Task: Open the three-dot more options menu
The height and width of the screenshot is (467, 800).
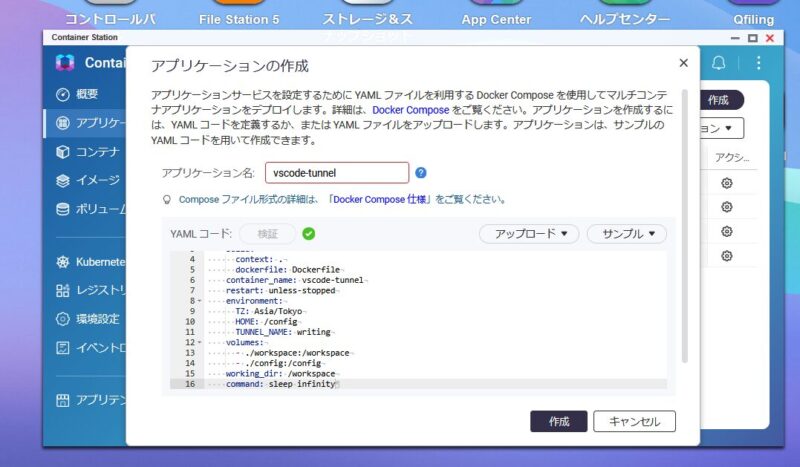Action: pos(759,63)
